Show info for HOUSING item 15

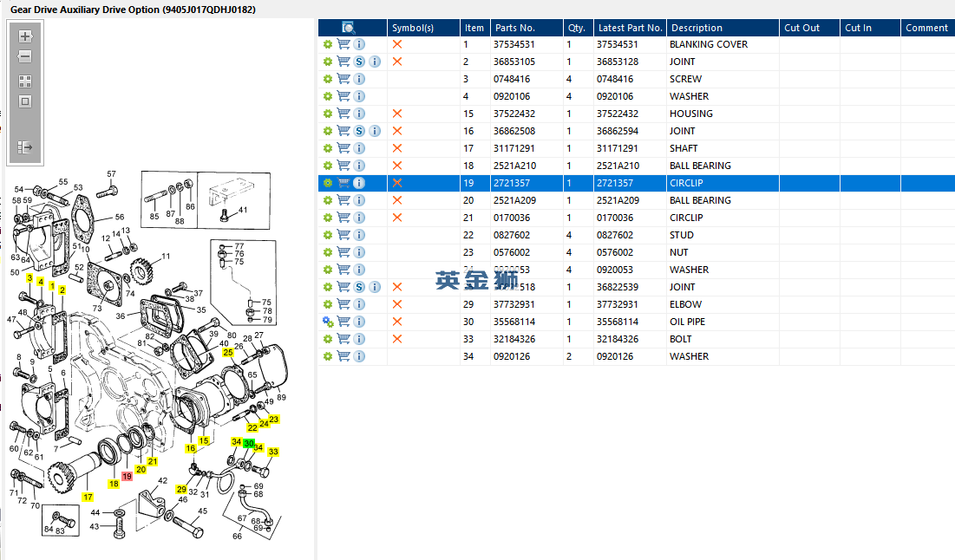coord(359,114)
